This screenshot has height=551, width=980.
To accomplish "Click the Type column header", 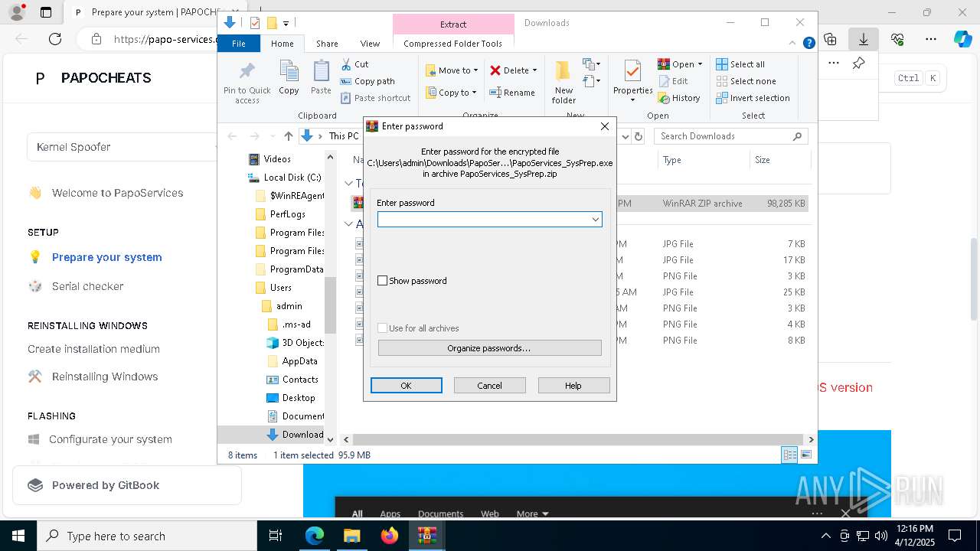I will point(703,160).
